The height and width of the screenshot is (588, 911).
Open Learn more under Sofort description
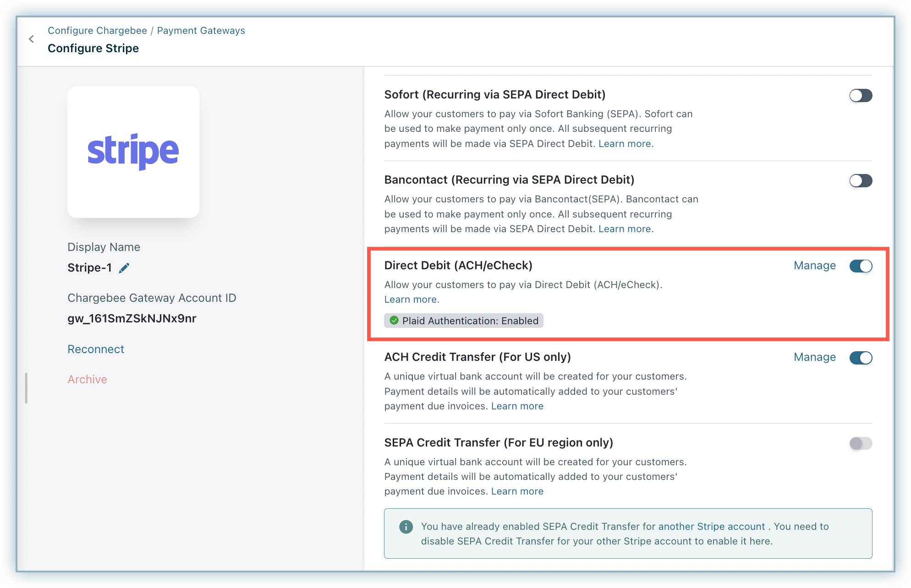point(625,144)
